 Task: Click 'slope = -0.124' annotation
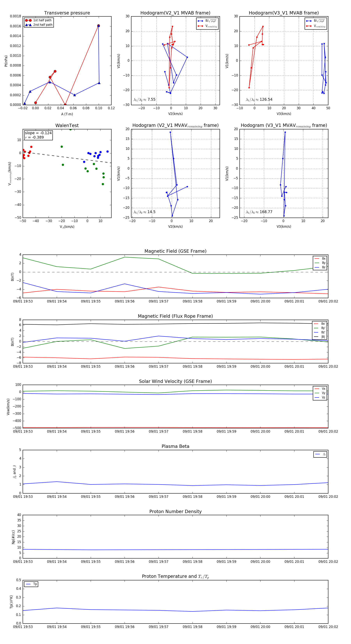point(38,133)
